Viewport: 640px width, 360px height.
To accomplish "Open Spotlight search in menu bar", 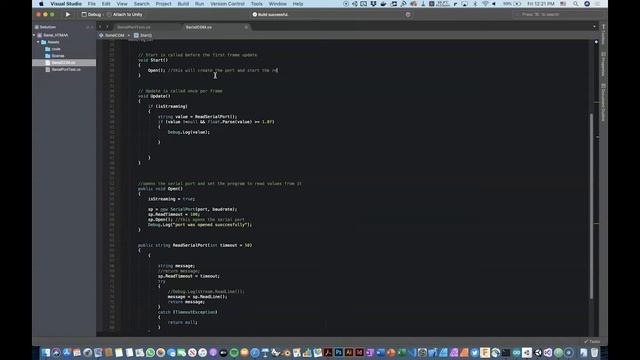I will [576, 4].
